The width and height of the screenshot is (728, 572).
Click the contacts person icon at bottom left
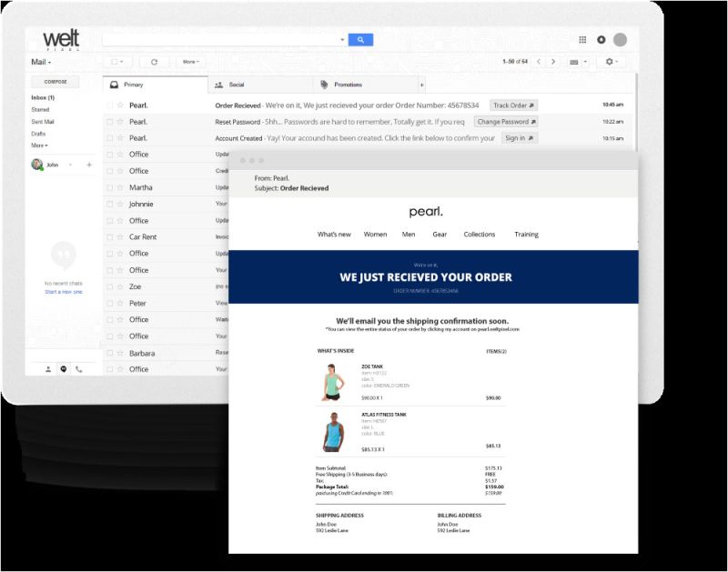click(48, 369)
